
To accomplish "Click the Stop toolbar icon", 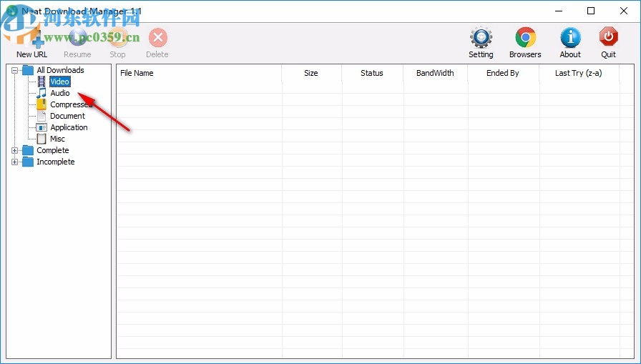I will tap(118, 38).
